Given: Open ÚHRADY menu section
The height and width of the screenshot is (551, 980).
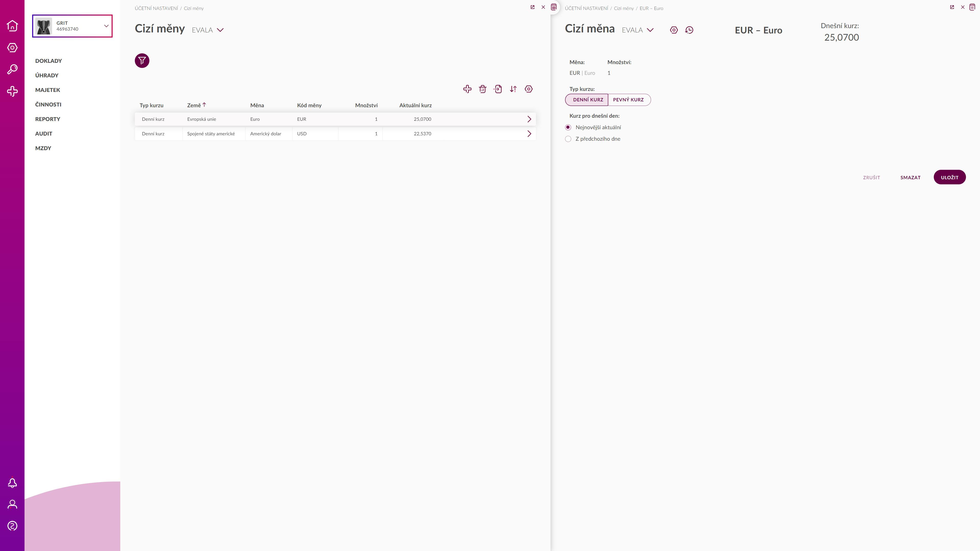Looking at the screenshot, I should pyautogui.click(x=47, y=75).
